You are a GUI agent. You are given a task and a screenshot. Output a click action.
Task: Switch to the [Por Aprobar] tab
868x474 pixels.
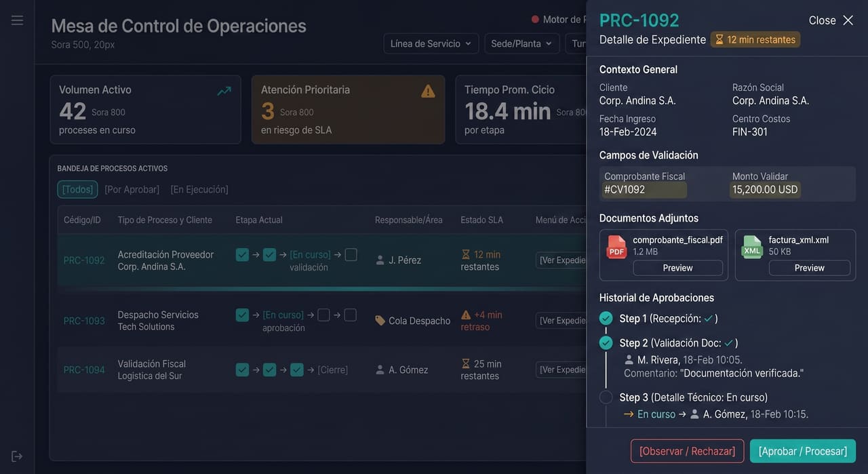[132, 189]
